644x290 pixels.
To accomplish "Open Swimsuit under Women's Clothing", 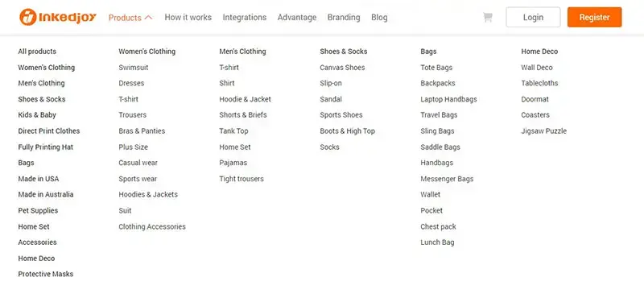I will point(134,68).
